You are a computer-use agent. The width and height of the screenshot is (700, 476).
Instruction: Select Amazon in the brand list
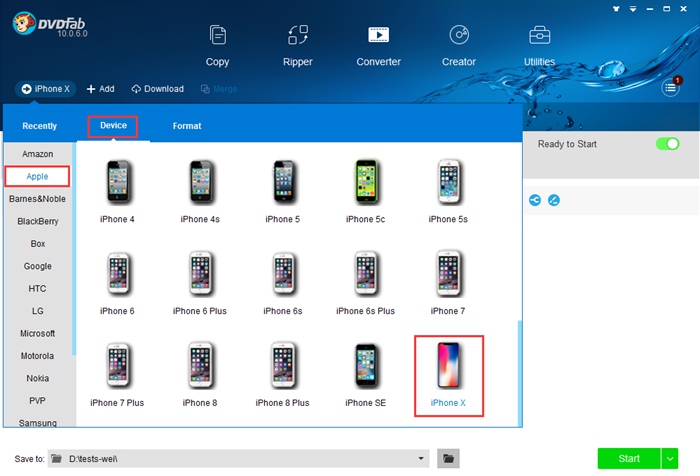pyautogui.click(x=38, y=154)
